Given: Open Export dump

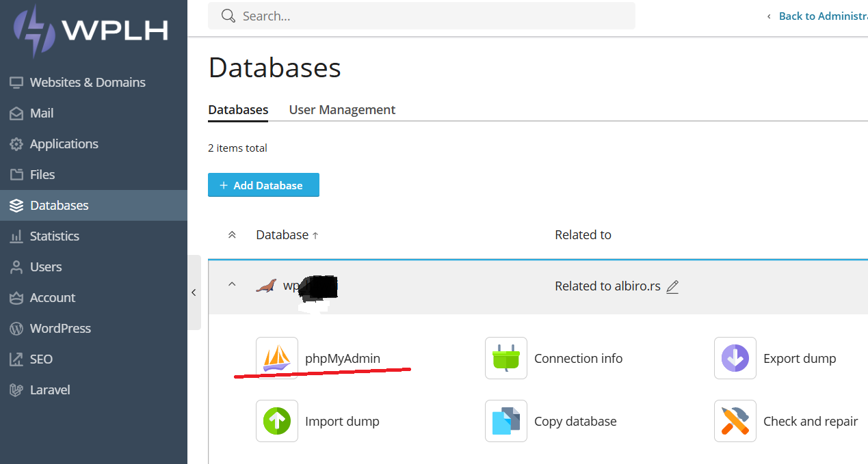Looking at the screenshot, I should (800, 358).
